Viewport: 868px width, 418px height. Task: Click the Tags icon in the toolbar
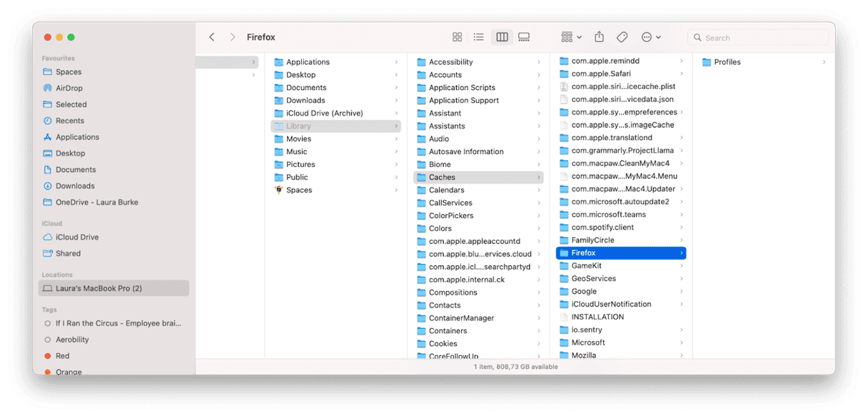[x=622, y=36]
